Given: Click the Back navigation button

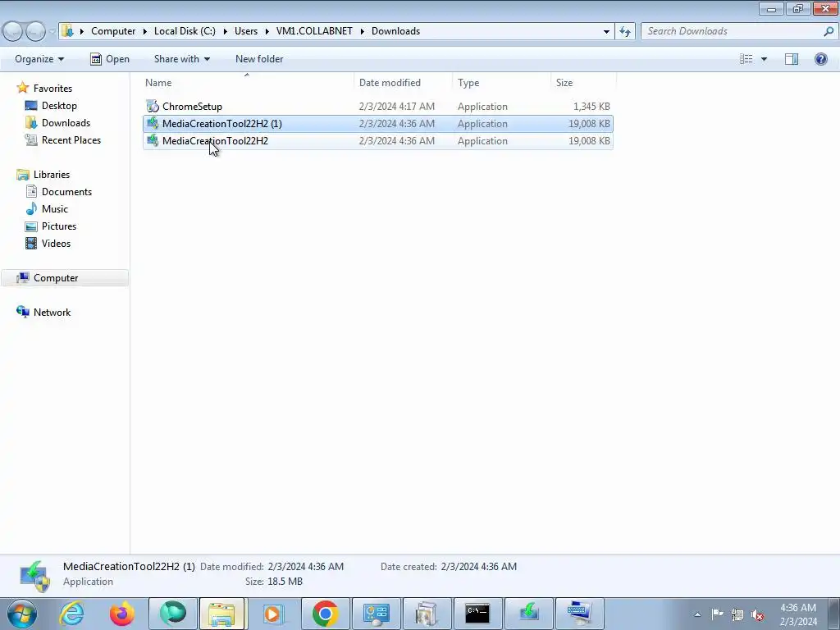Looking at the screenshot, I should pos(13,32).
